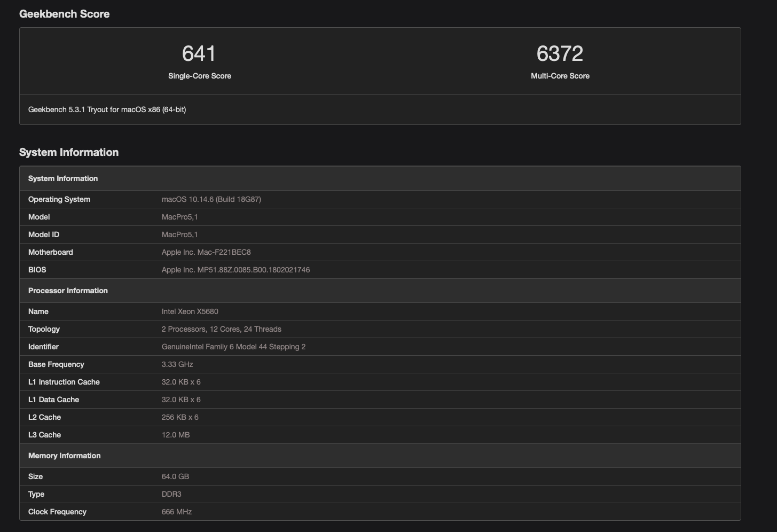
Task: Click the L2 Cache label
Action: (44, 417)
